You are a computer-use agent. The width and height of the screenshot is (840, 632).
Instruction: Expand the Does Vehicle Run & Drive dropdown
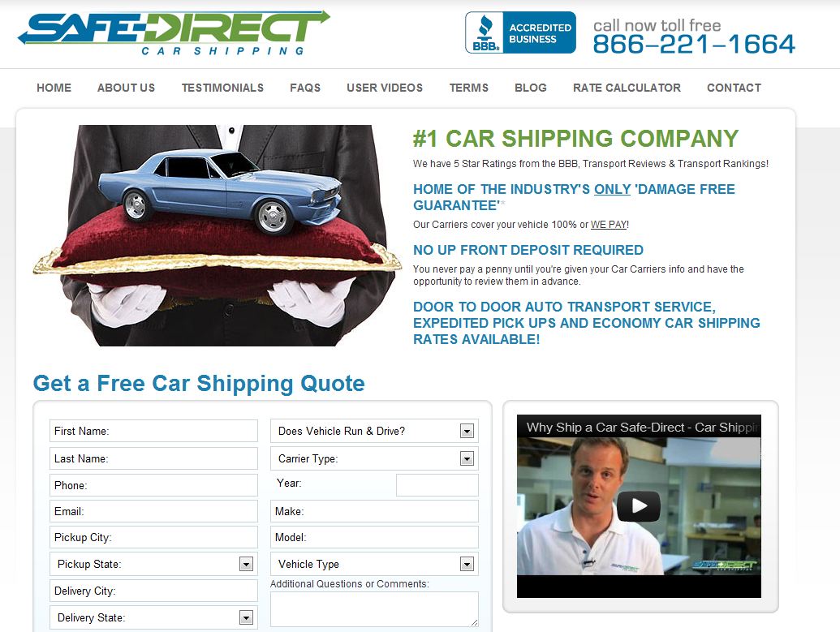[374, 431]
